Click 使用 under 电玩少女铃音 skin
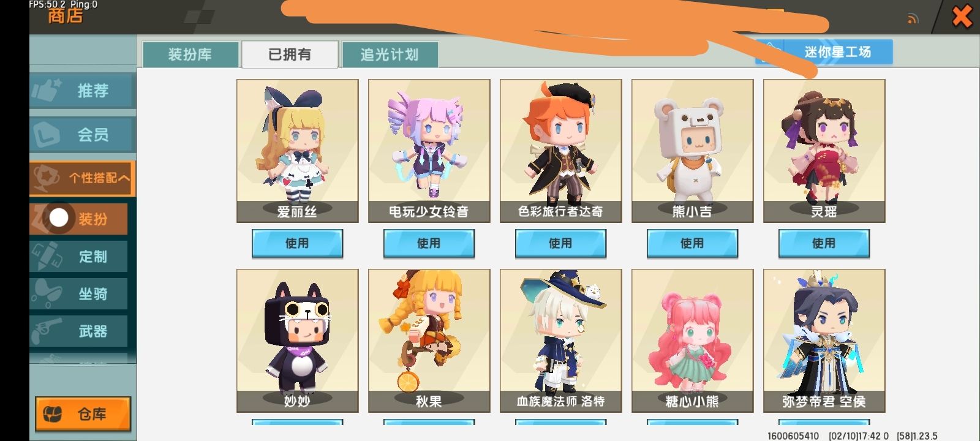The width and height of the screenshot is (980, 441). (x=429, y=243)
